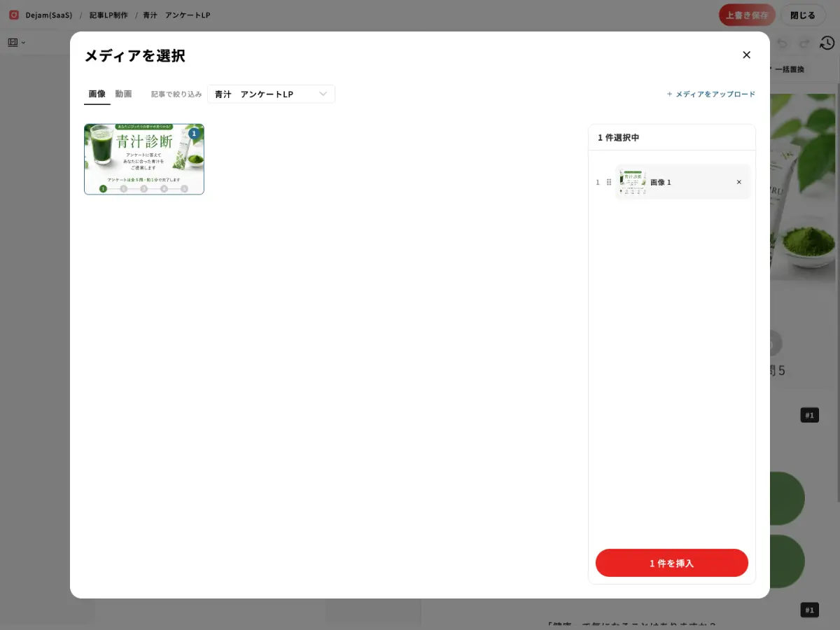
Task: Click the 画像 1 label
Action: click(x=661, y=182)
